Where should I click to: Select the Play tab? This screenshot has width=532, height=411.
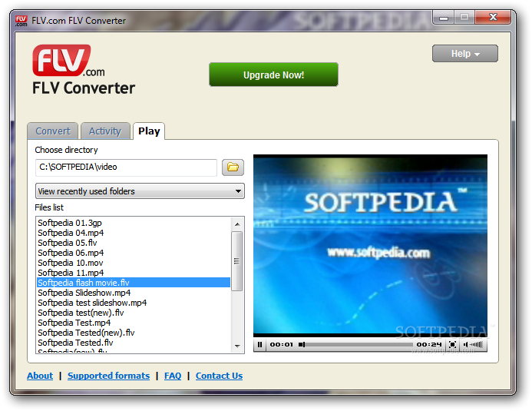149,131
